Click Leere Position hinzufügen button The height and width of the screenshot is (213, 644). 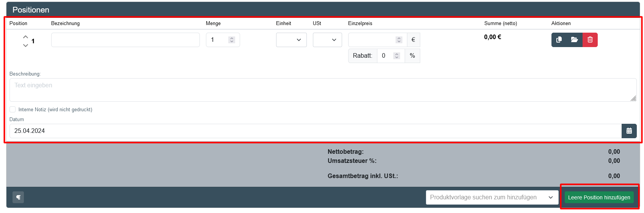coord(599,197)
